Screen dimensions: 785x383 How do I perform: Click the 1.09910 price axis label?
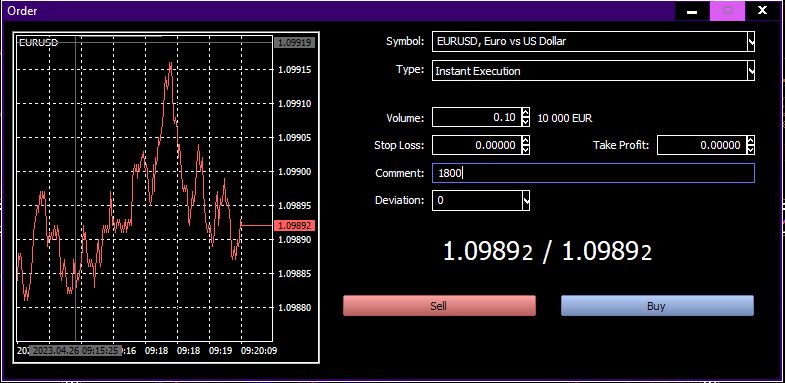click(294, 104)
